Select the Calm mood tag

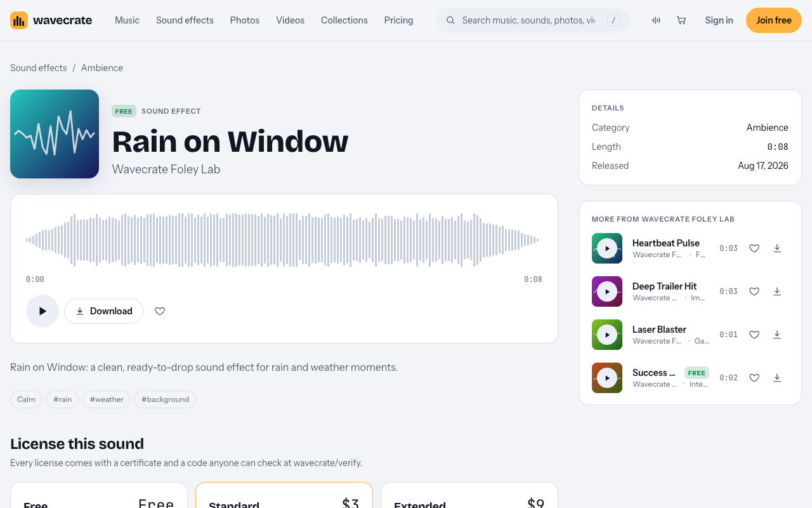[27, 399]
